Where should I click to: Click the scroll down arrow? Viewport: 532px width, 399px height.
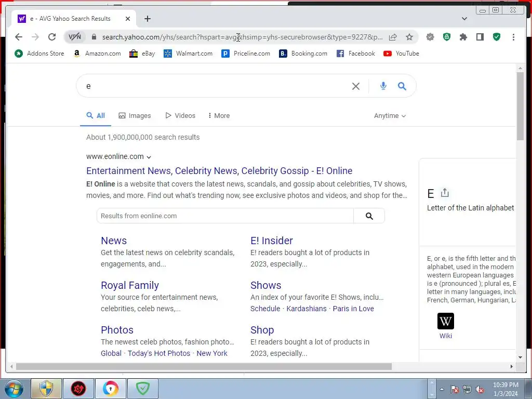(520, 357)
